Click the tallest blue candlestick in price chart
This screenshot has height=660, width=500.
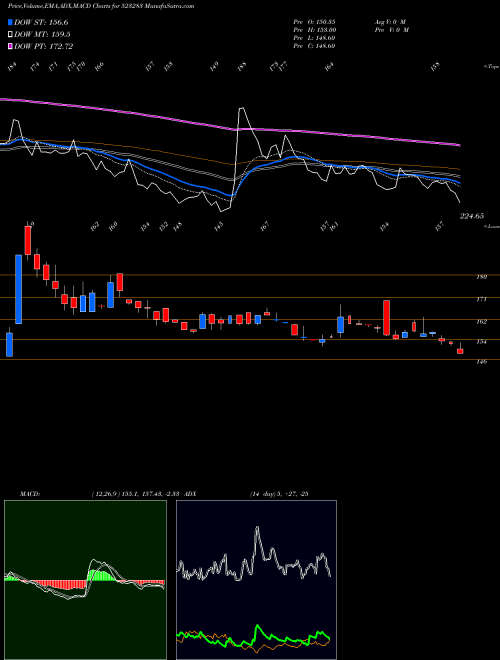click(19, 289)
